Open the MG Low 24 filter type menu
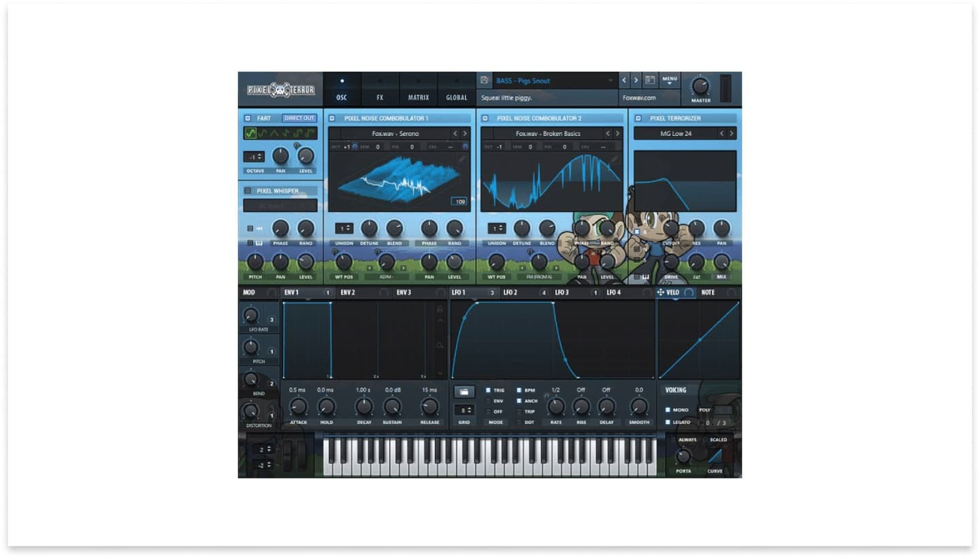This screenshot has width=980, height=558. 675,133
